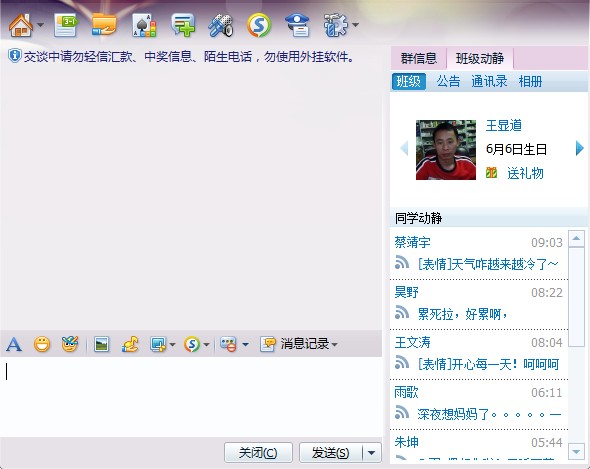Select the 班级 sub-tab
The image size is (590, 469).
[x=409, y=81]
